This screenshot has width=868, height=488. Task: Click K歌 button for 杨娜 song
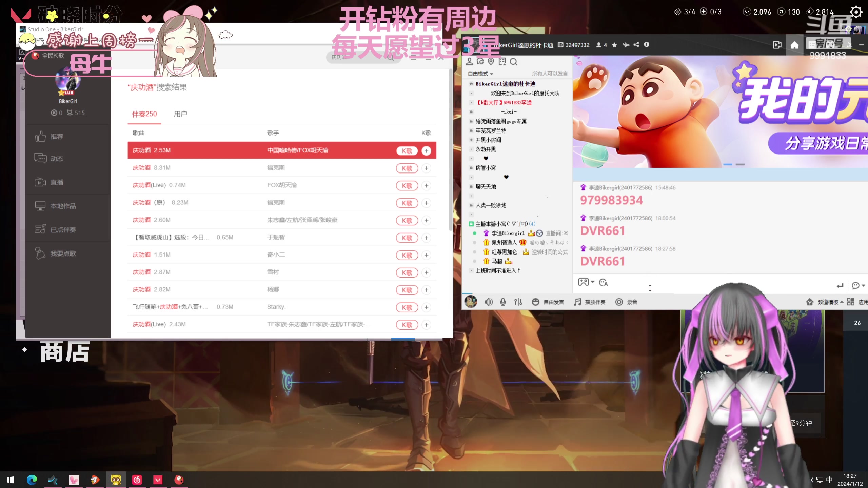click(x=407, y=290)
